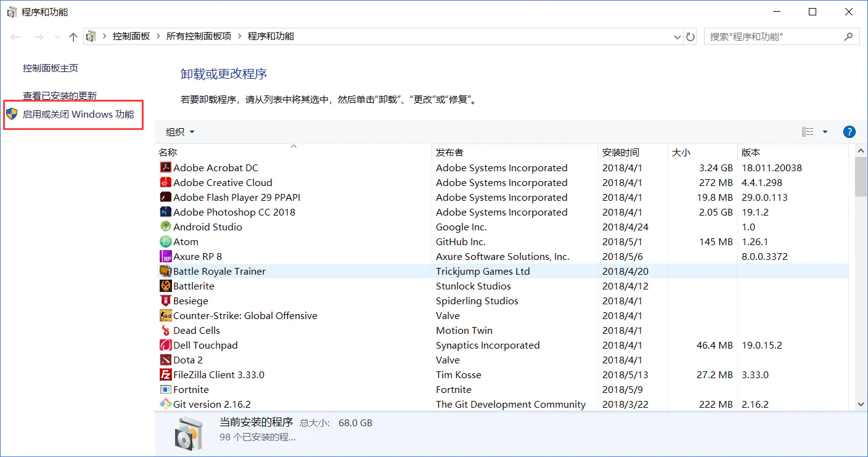
Task: Click the Control Panel icon in the address bar
Action: point(91,36)
